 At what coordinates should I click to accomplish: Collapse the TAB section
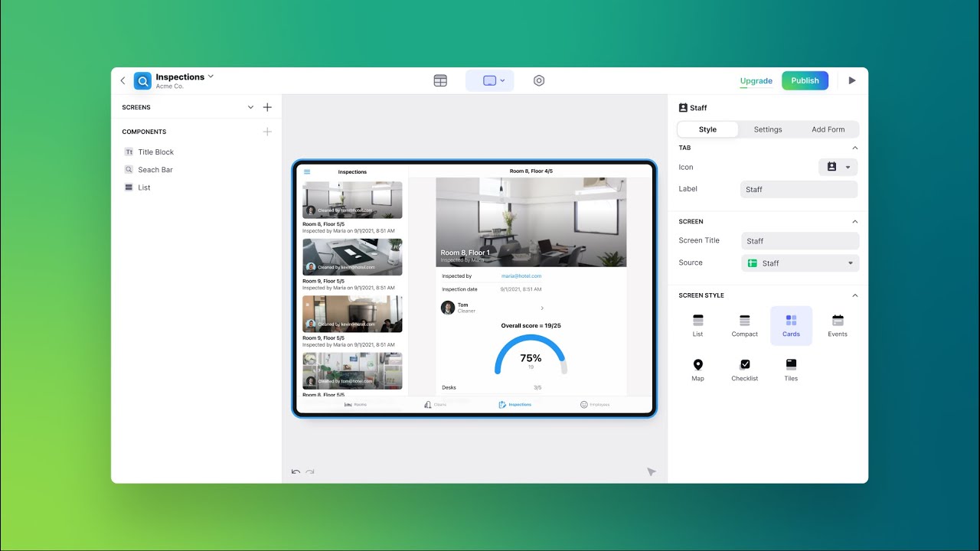[855, 148]
